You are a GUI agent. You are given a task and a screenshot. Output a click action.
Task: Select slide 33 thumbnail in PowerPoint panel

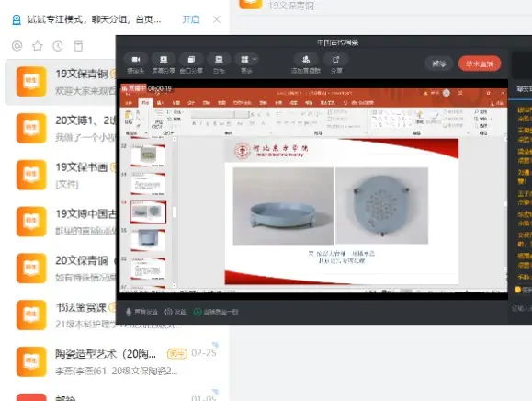click(148, 184)
